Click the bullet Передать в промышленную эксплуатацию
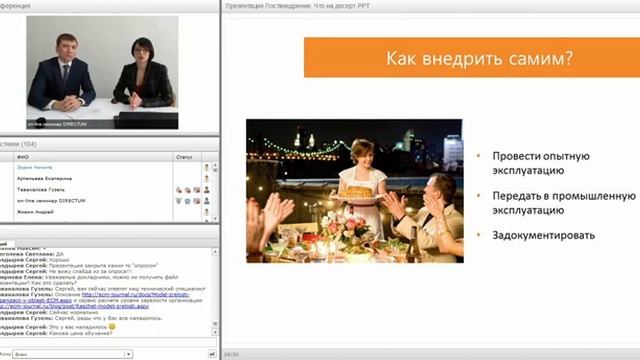This screenshot has width=640, height=360. (x=564, y=203)
